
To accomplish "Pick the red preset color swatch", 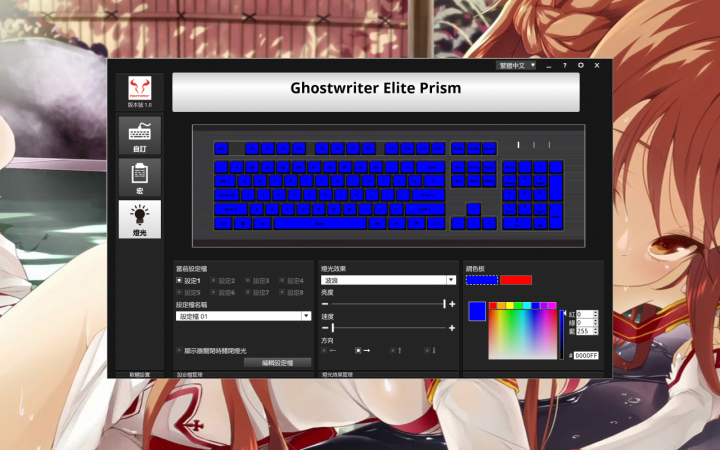I will coord(493,305).
